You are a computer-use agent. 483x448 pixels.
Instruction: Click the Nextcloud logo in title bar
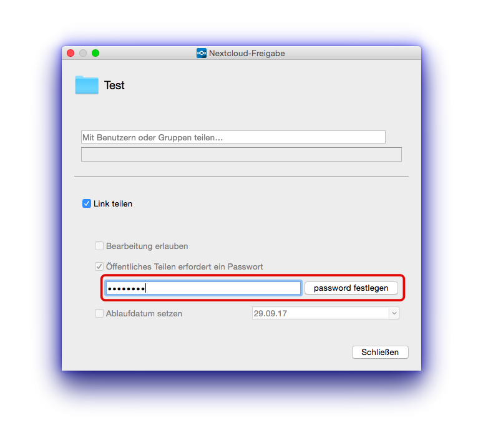202,53
